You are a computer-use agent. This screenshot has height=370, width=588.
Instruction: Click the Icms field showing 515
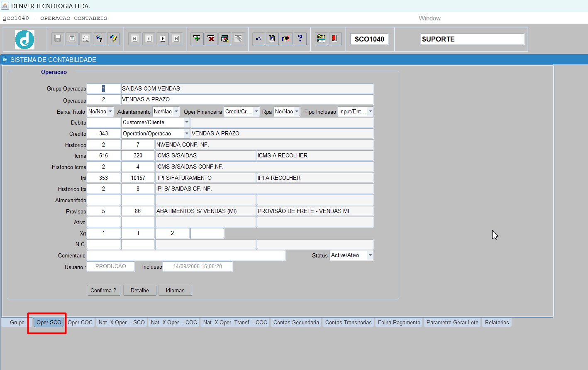[x=103, y=156]
